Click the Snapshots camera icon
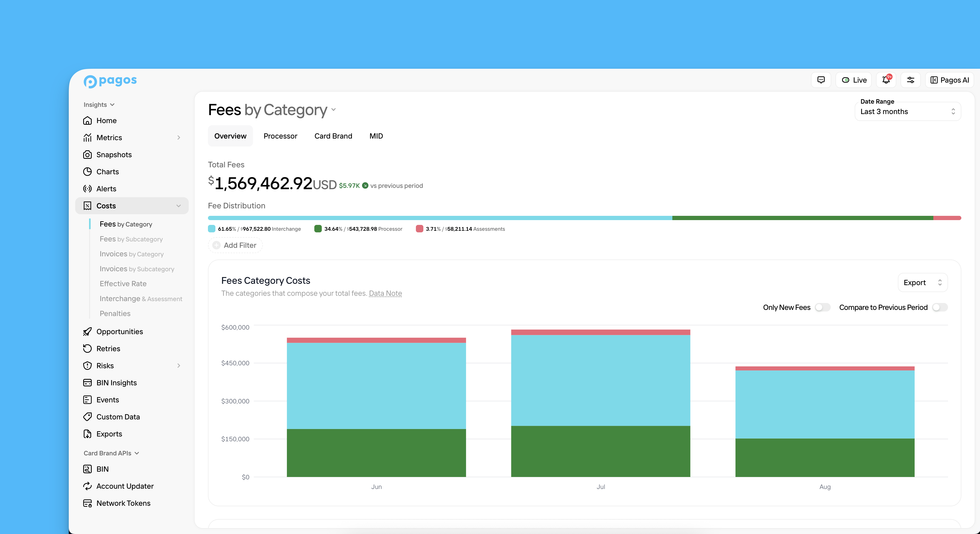Viewport: 980px width, 534px height. 87,155
